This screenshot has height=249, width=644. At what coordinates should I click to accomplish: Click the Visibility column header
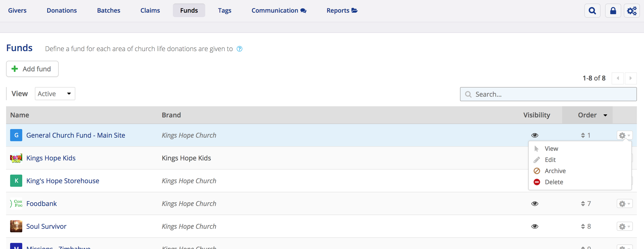pos(537,115)
